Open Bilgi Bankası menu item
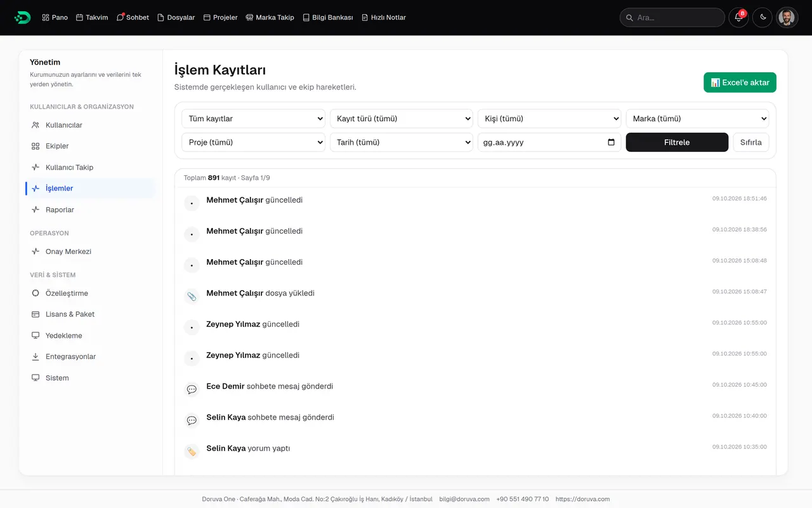The image size is (812, 508). (x=328, y=17)
